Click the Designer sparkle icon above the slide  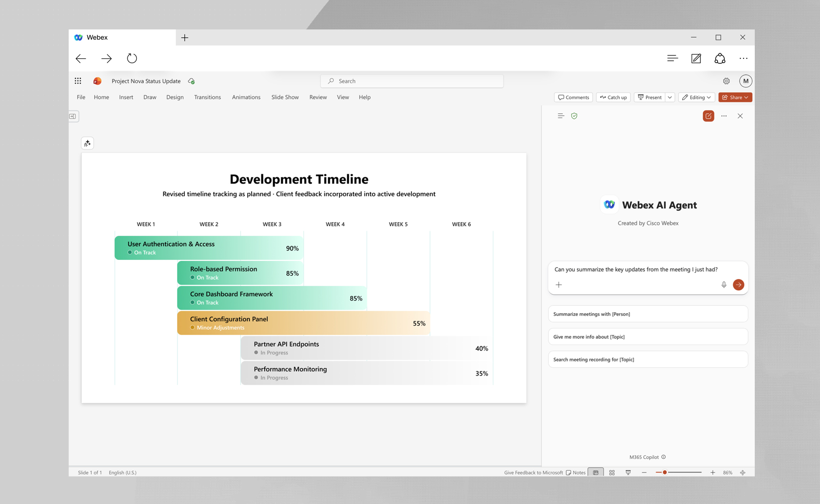click(87, 143)
